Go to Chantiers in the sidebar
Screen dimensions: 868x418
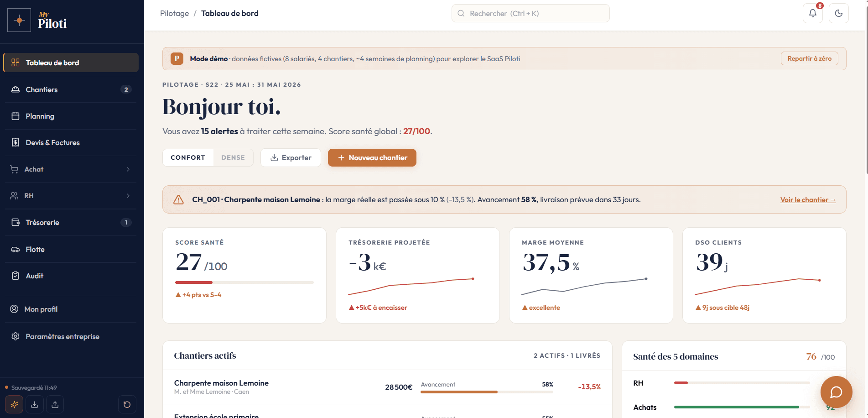tap(71, 89)
